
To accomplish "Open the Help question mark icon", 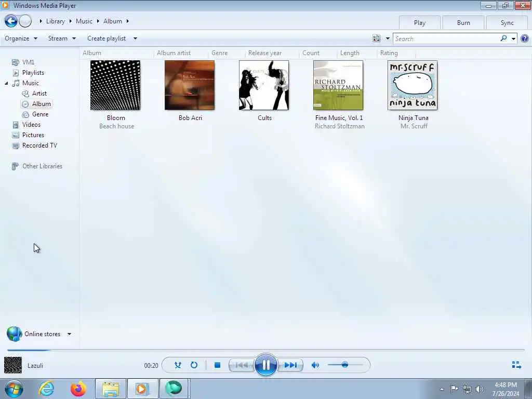I will point(525,38).
